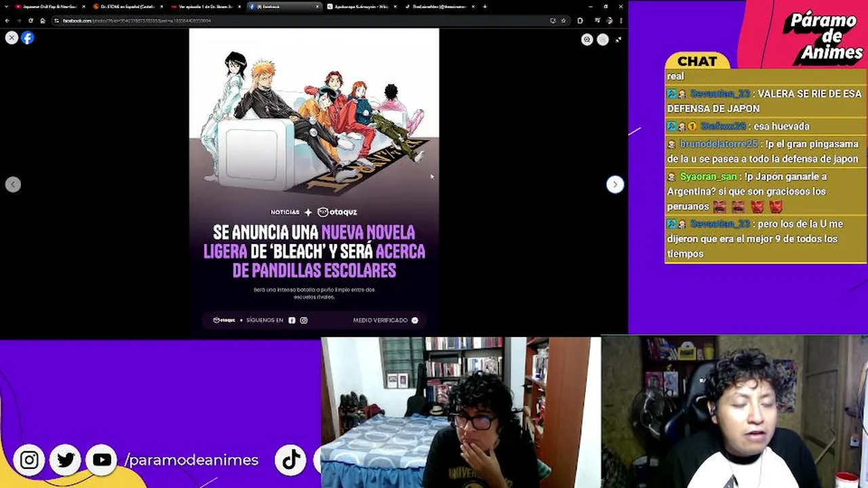
Task: Go forward in browser history
Action: click(x=19, y=20)
